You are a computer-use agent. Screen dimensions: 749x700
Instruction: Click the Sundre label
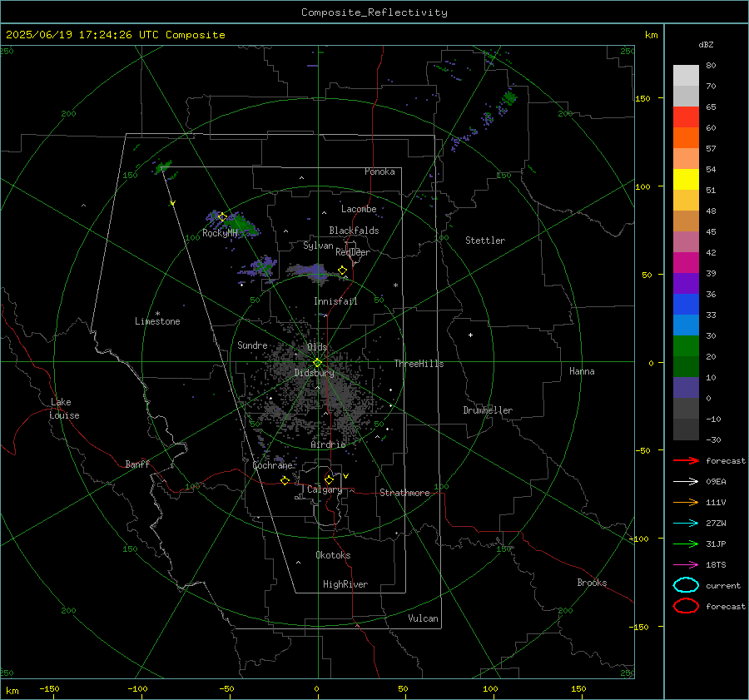(x=252, y=345)
